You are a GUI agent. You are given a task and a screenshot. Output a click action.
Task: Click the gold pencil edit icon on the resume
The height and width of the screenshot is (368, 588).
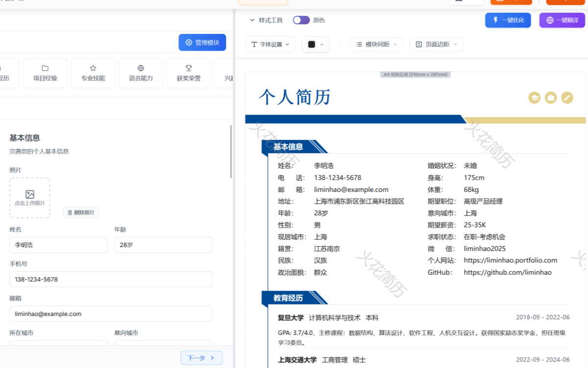(567, 98)
